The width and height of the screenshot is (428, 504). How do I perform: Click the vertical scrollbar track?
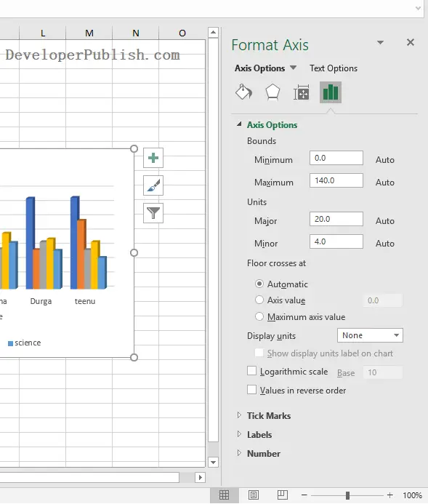point(213,449)
